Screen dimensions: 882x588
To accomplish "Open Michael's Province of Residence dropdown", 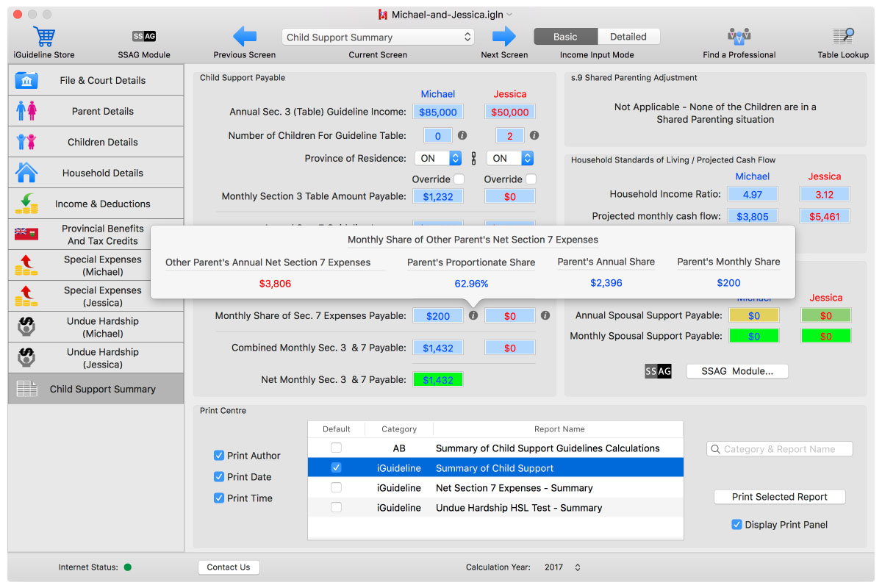I will [x=438, y=158].
